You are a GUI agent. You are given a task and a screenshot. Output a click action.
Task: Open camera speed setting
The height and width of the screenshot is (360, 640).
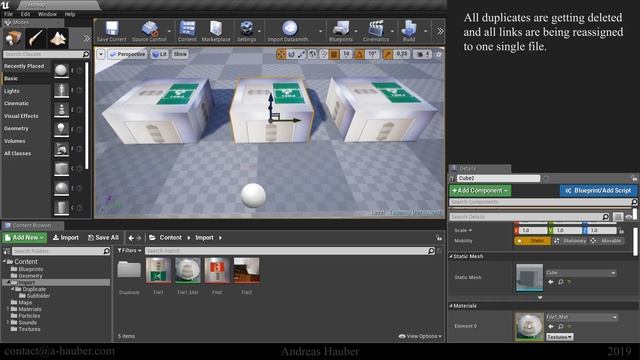click(422, 54)
